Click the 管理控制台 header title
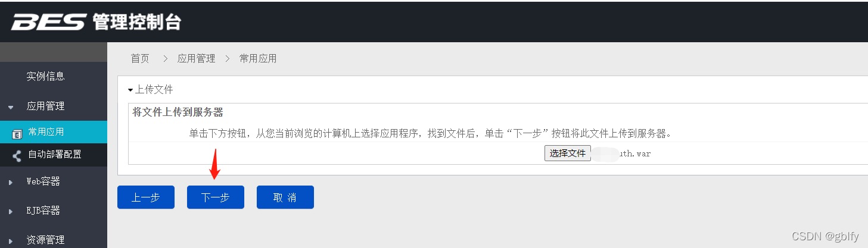Viewport: 868px width, 248px height. tap(136, 23)
